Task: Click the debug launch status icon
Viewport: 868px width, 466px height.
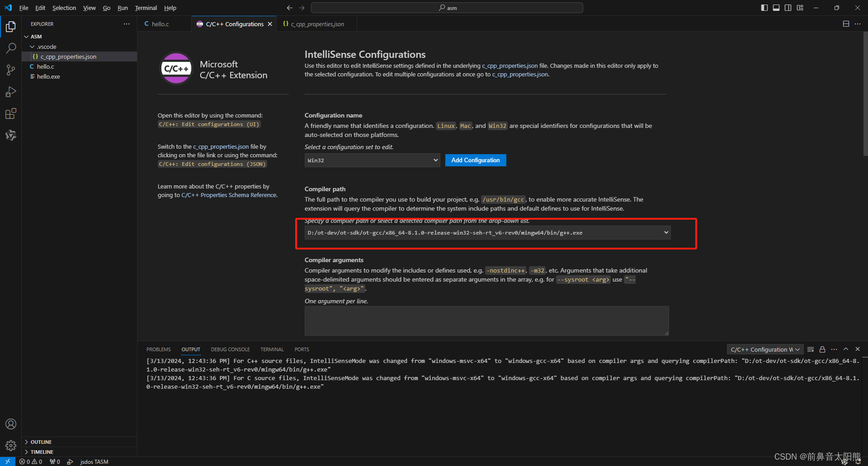Action: (70, 461)
